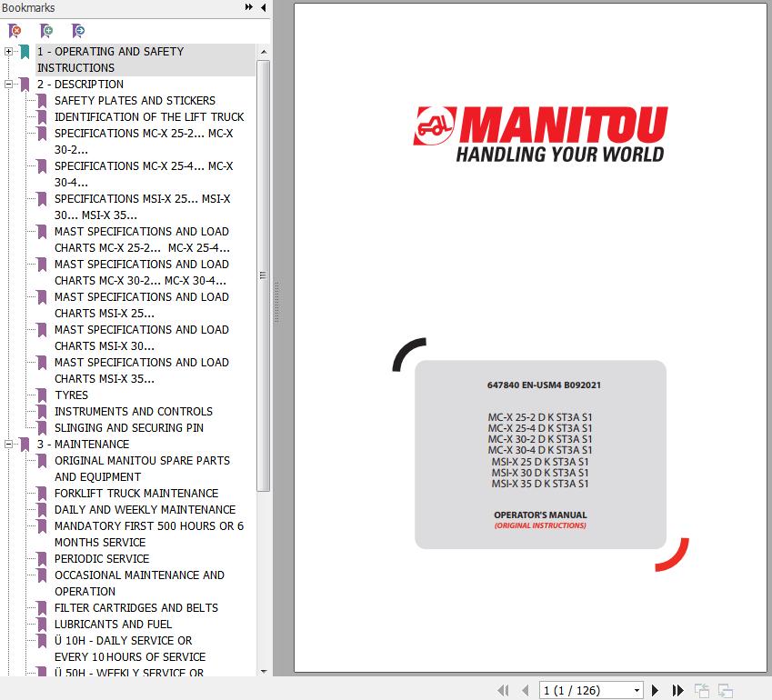Click the MC-X 25-2 D K ST3A S1 model line

click(540, 417)
